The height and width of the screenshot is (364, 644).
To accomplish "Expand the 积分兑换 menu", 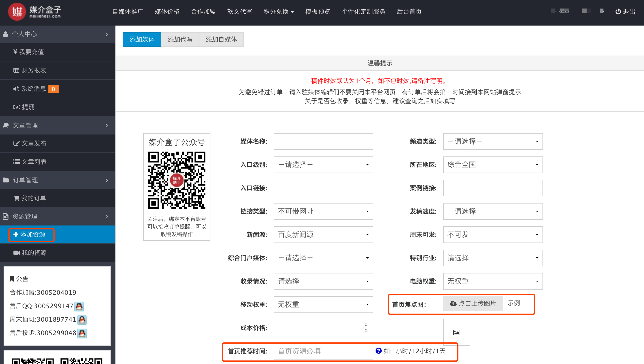I will [x=279, y=11].
